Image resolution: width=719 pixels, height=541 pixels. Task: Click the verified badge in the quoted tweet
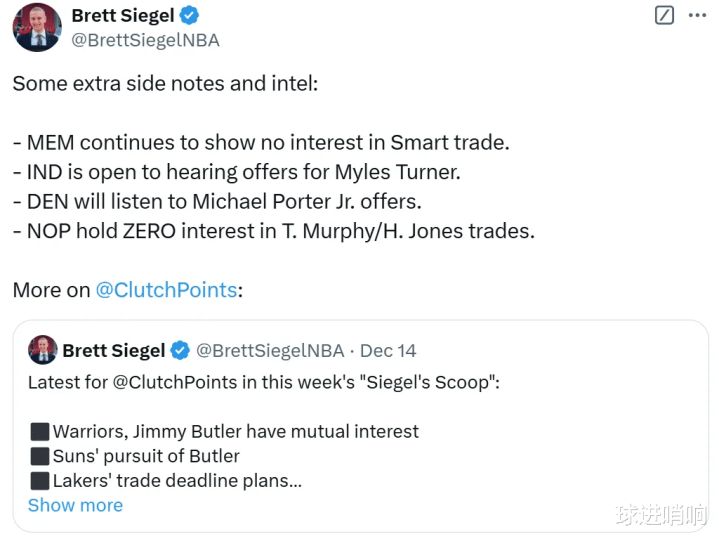pyautogui.click(x=180, y=351)
